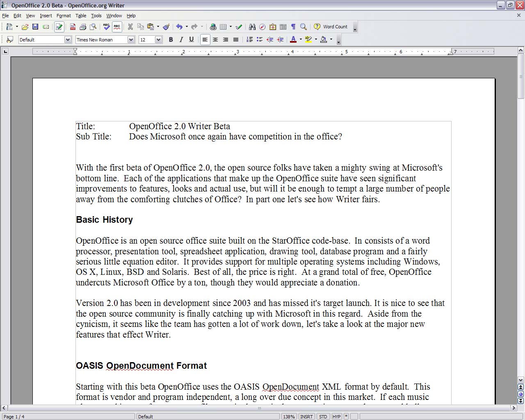Run the Spellcheck tool
The height and width of the screenshot is (420, 525).
pyautogui.click(x=107, y=27)
